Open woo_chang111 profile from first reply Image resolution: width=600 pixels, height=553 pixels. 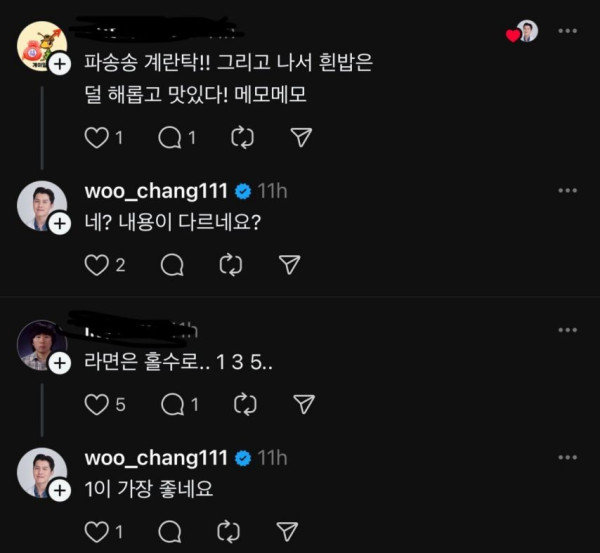41,206
